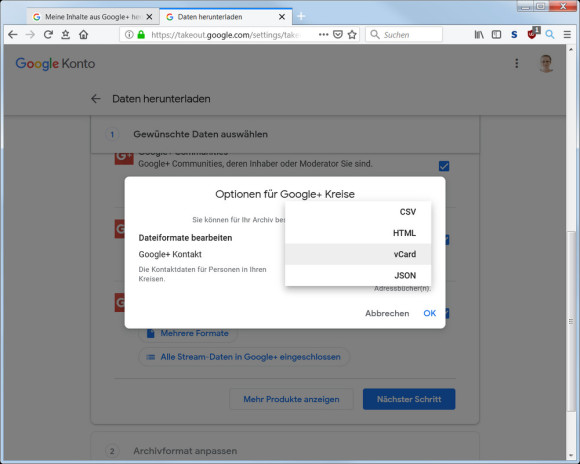Image resolution: width=580 pixels, height=464 pixels.
Task: Toggle the sidebar view icon
Action: coord(496,35)
